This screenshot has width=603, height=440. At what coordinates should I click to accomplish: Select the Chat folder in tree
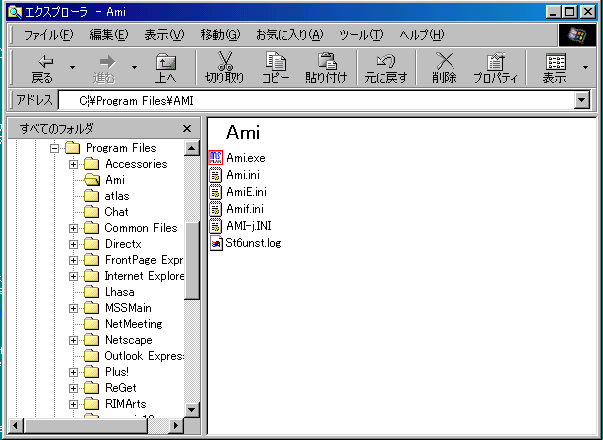(116, 212)
